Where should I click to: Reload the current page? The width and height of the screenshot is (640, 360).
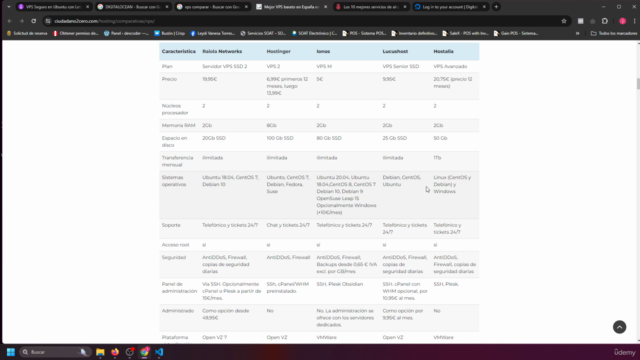coord(33,21)
